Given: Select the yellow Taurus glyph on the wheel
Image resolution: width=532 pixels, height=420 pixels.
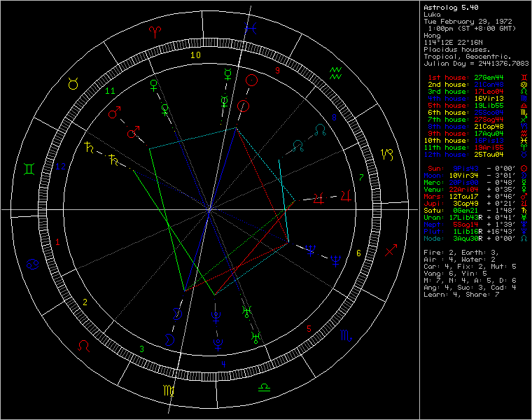Looking at the screenshot, I should pos(73,83).
